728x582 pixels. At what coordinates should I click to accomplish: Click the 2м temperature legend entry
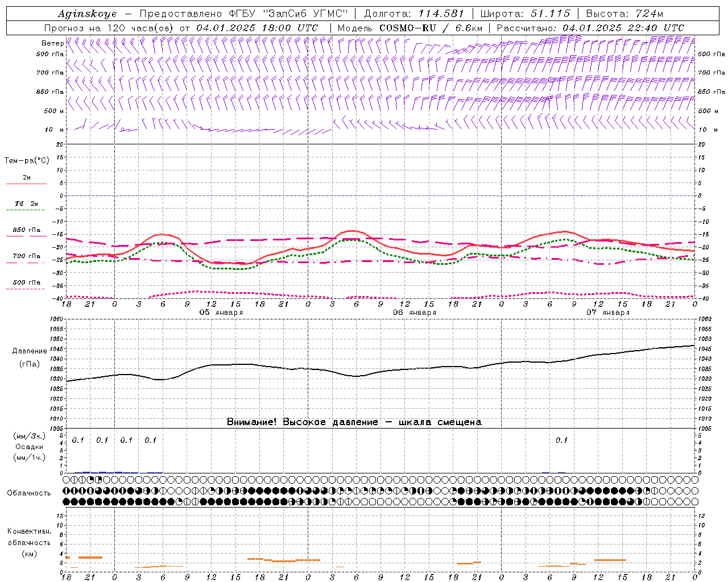click(27, 178)
